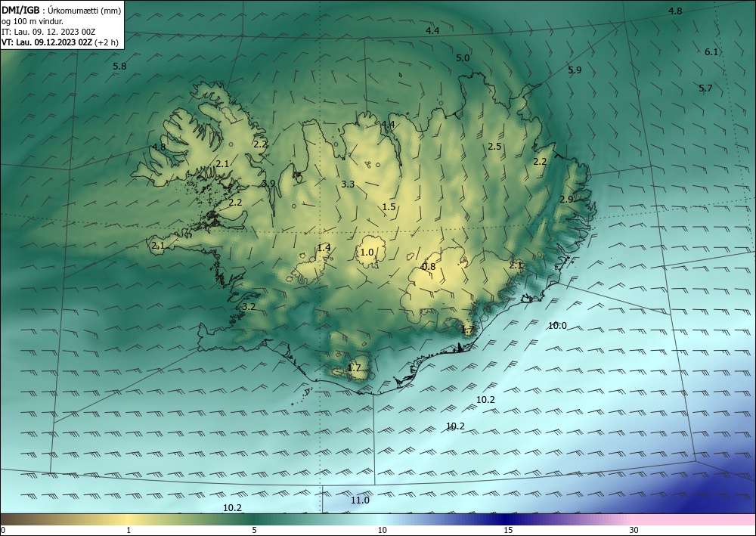Click the title text 'DMI/IGB : Úrkomumætti (mm)'
This screenshot has height=536, width=756.
(x=61, y=11)
